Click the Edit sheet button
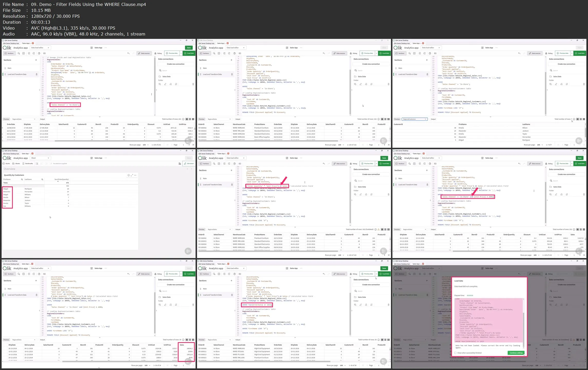The image size is (588, 370). pyautogui.click(x=189, y=164)
